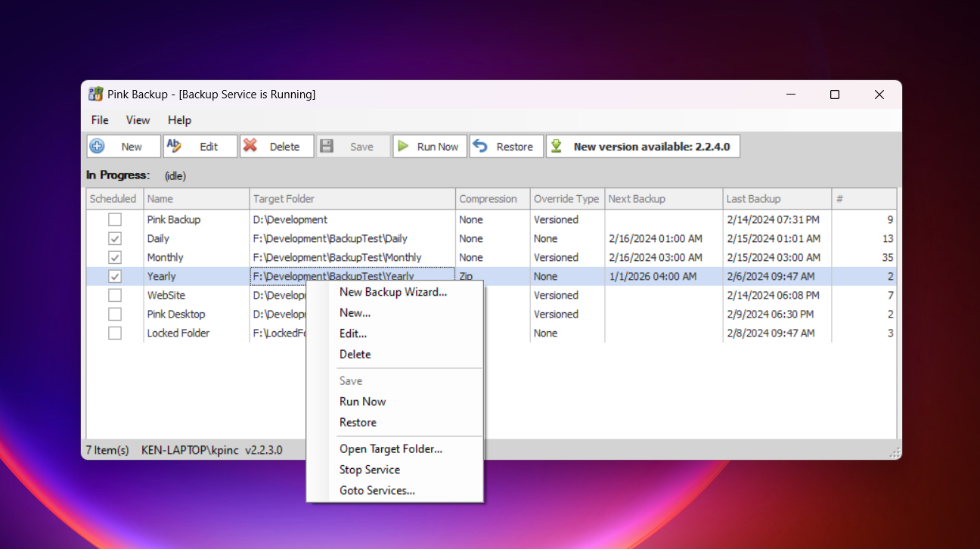980x549 pixels.
Task: Open the View menu
Action: [x=138, y=120]
